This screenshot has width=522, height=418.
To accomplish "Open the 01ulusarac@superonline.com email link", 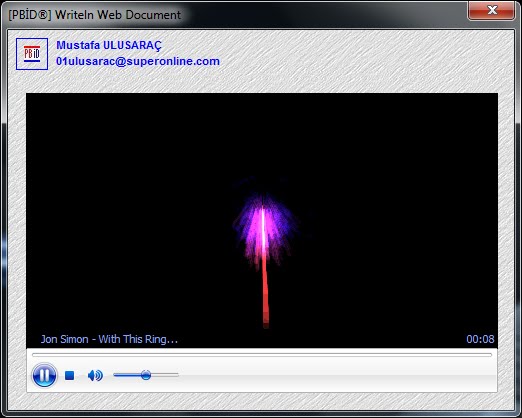I will (x=138, y=61).
